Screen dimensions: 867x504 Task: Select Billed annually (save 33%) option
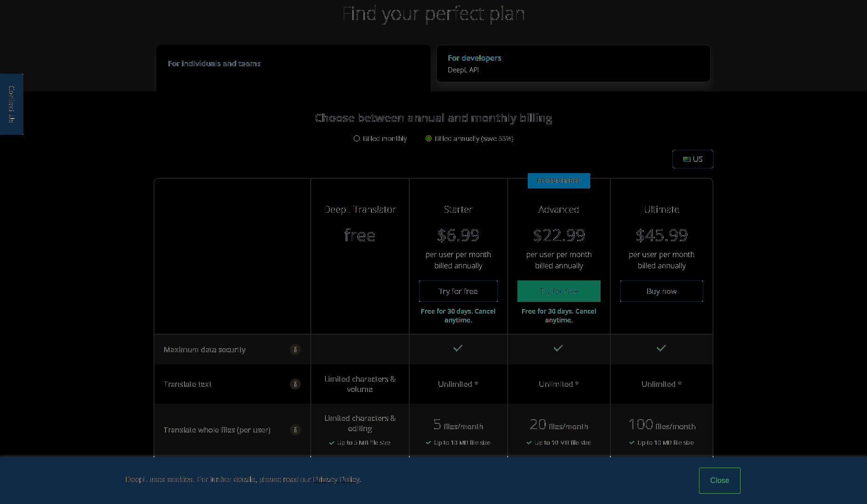coord(428,139)
